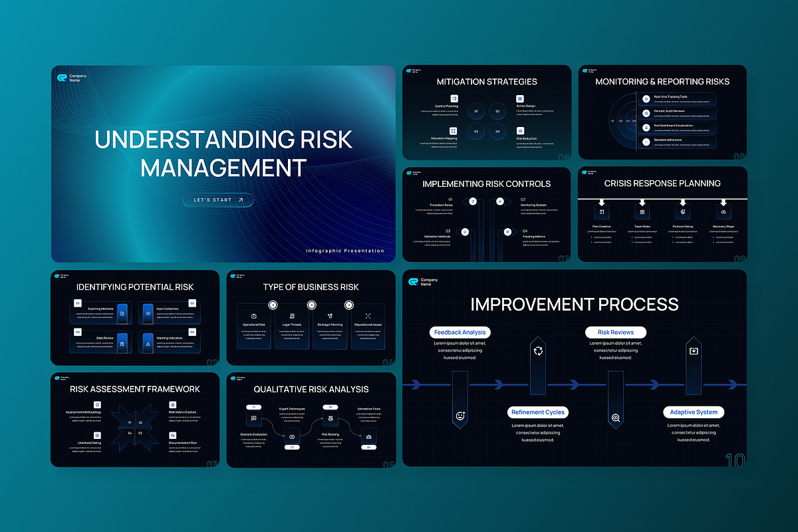Click the Company Name logo on title slide
Image resolution: width=798 pixels, height=532 pixels.
(72, 78)
